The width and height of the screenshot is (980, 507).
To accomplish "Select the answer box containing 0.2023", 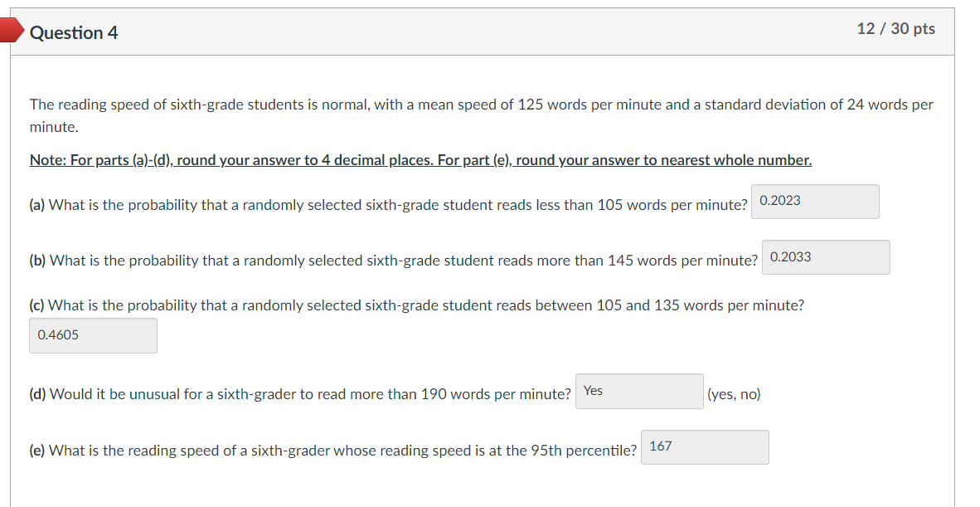I will pos(814,202).
